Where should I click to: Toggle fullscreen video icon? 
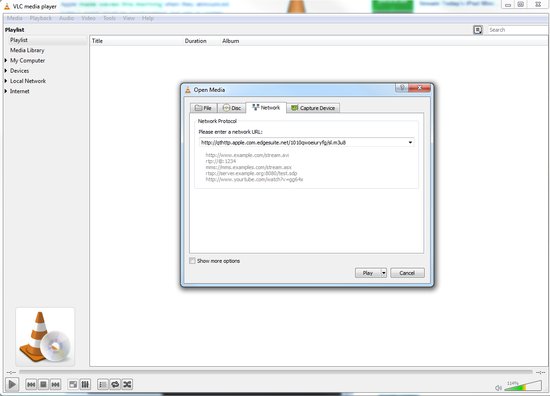pos(73,384)
